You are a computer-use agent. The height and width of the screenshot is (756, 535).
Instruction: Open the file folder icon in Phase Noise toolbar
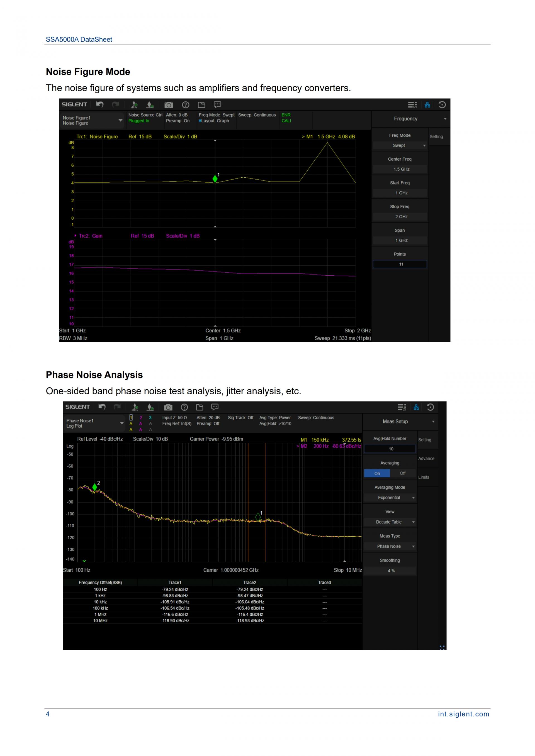pos(200,407)
